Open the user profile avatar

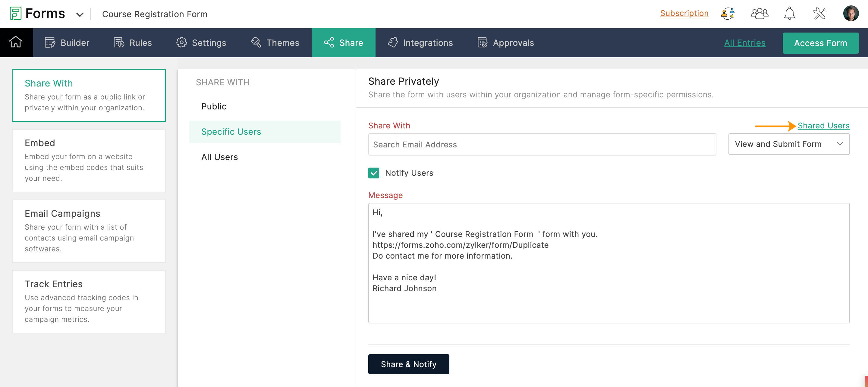(x=851, y=14)
